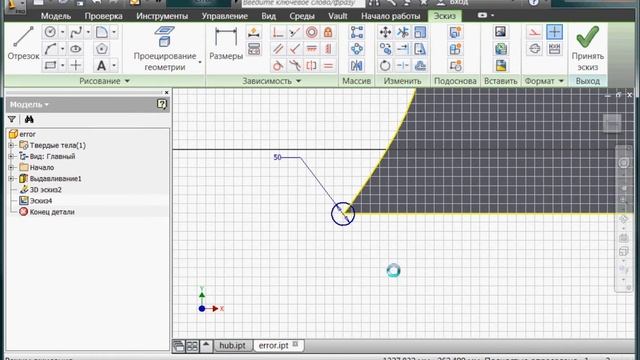
Task: Click the Rectangular pattern tool in Массив
Action: [x=357, y=32]
